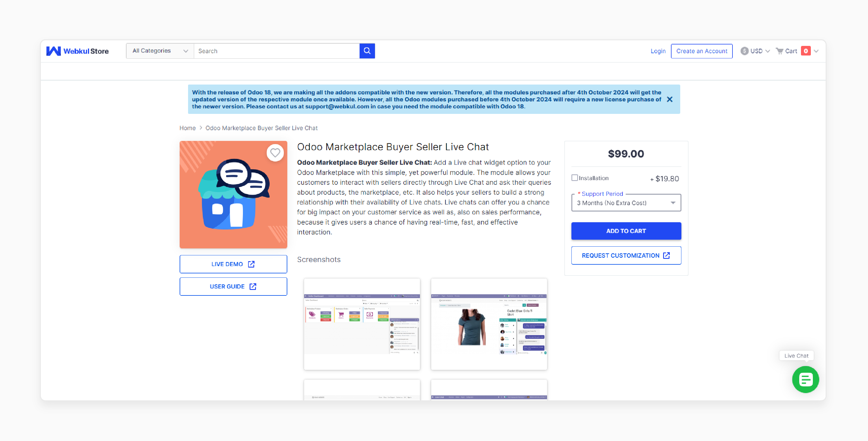Enable the Installation checkbox
The width and height of the screenshot is (868, 441).
coord(575,178)
